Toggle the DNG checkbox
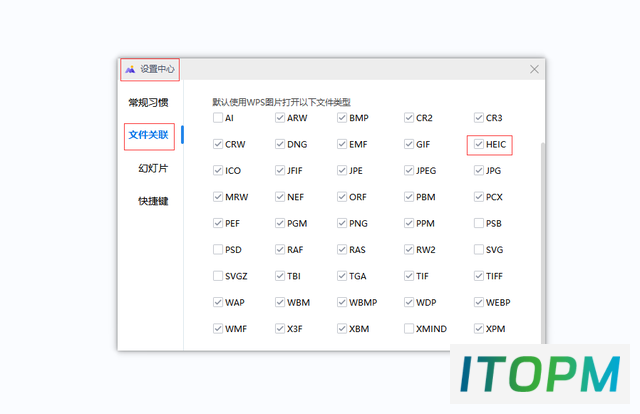The width and height of the screenshot is (640, 414). (x=280, y=144)
